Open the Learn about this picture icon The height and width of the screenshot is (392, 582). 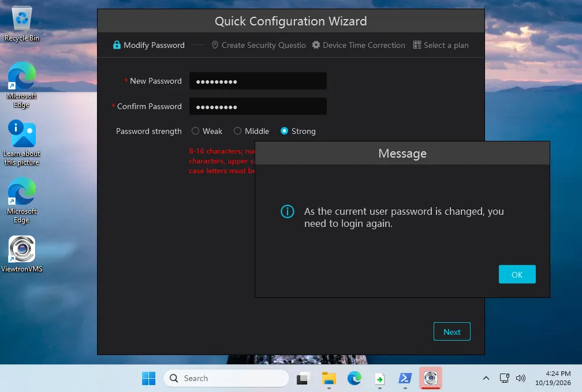(22, 143)
